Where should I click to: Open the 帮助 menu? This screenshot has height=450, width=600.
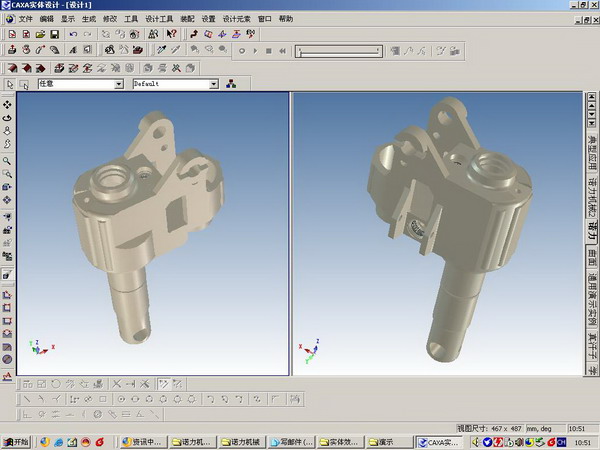[x=287, y=19]
